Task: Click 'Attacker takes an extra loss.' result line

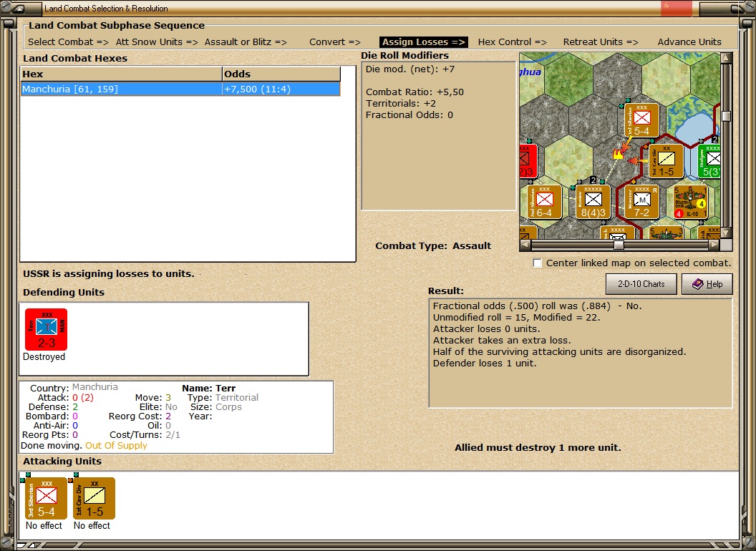Action: click(501, 341)
